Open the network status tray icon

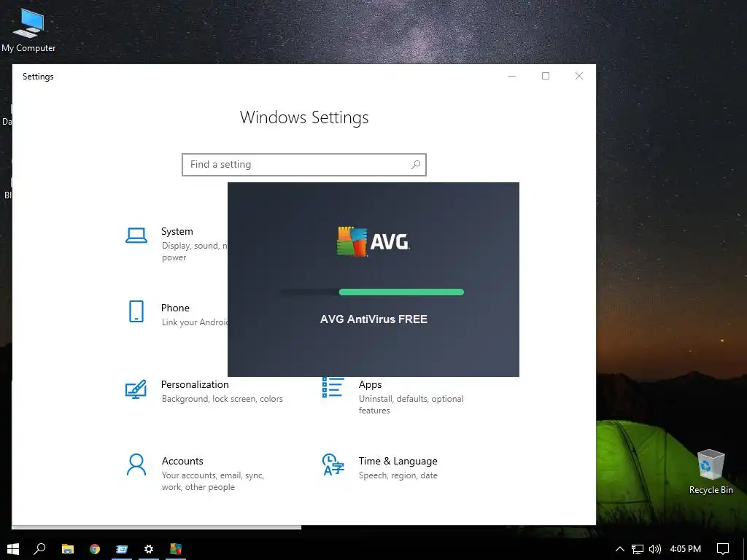coord(637,549)
